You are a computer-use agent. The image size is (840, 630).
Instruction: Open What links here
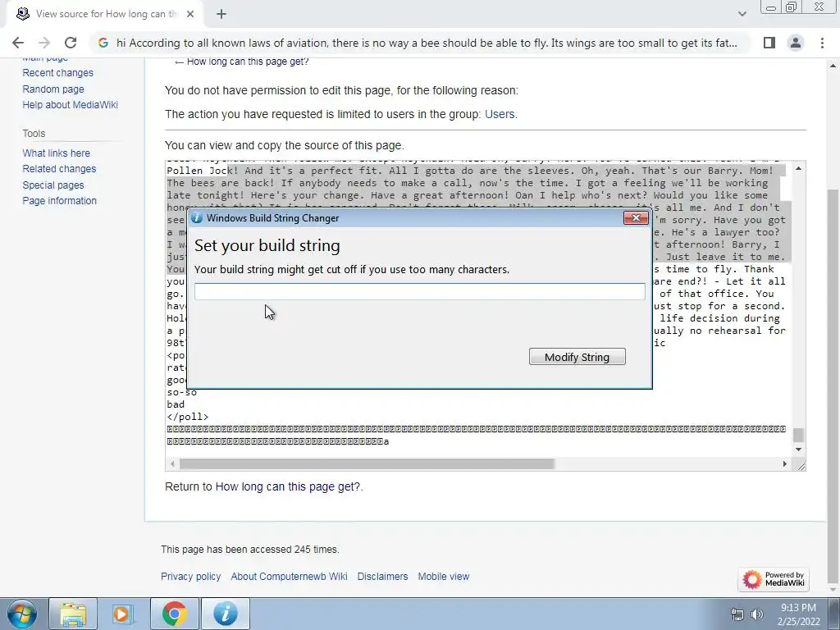pos(57,153)
